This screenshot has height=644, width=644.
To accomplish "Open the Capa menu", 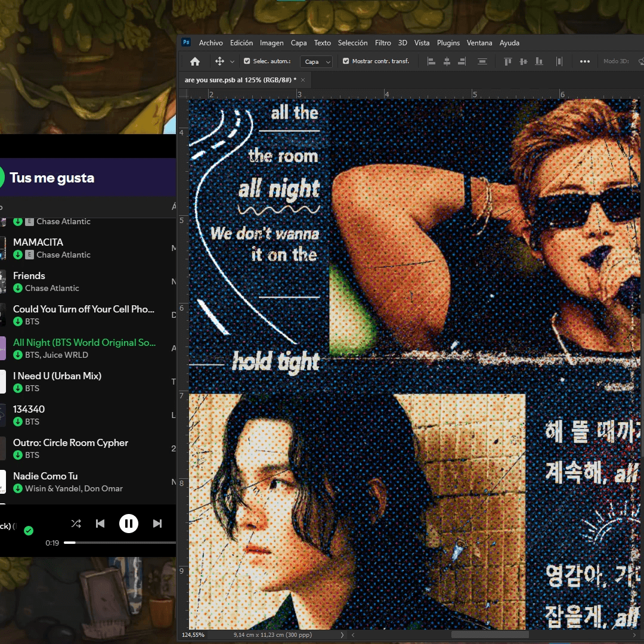I will click(299, 43).
